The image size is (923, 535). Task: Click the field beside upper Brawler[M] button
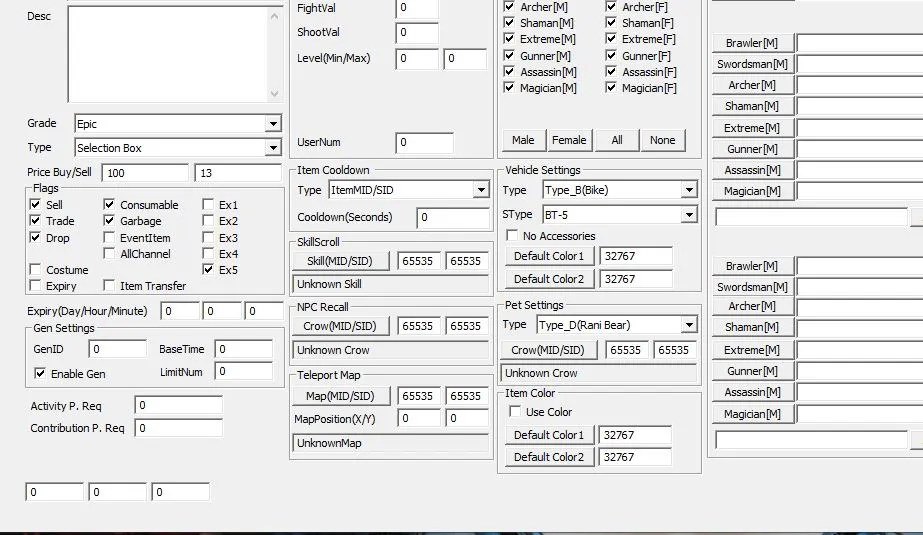coord(860,43)
